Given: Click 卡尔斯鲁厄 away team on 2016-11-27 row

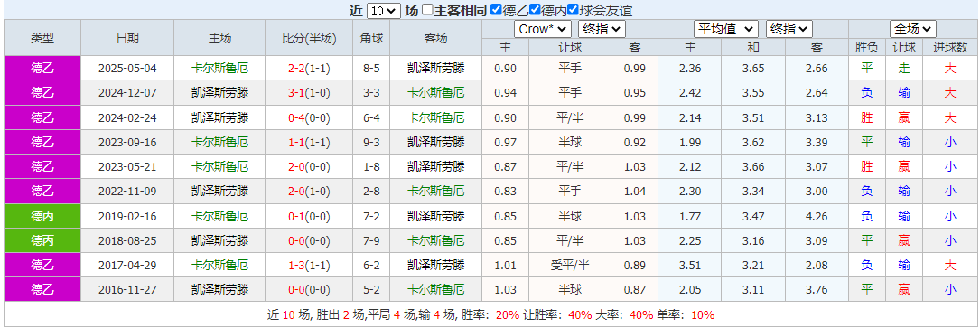Looking at the screenshot, I should tap(435, 290).
